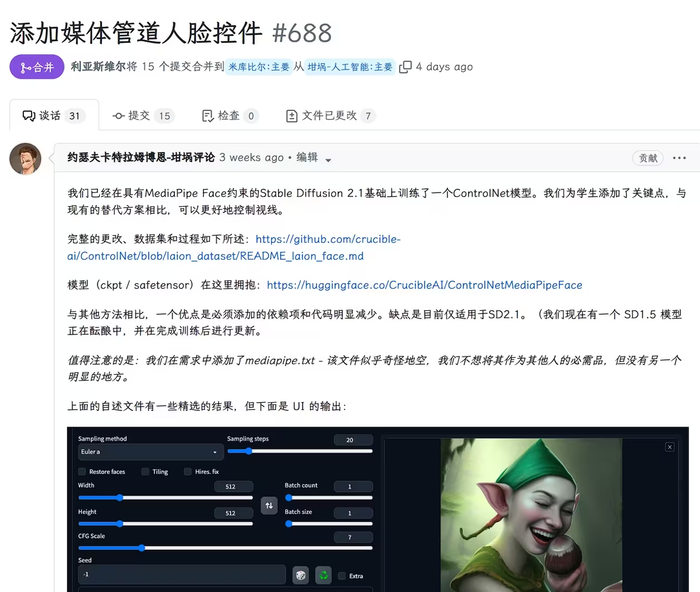
Task: Click the Sampling steps value field 20
Action: (353, 440)
